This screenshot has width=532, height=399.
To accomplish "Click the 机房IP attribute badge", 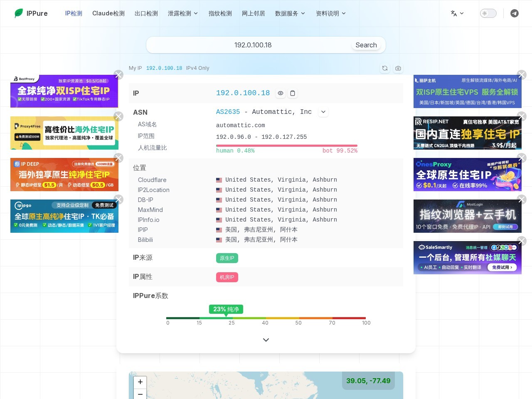I will coord(227,277).
